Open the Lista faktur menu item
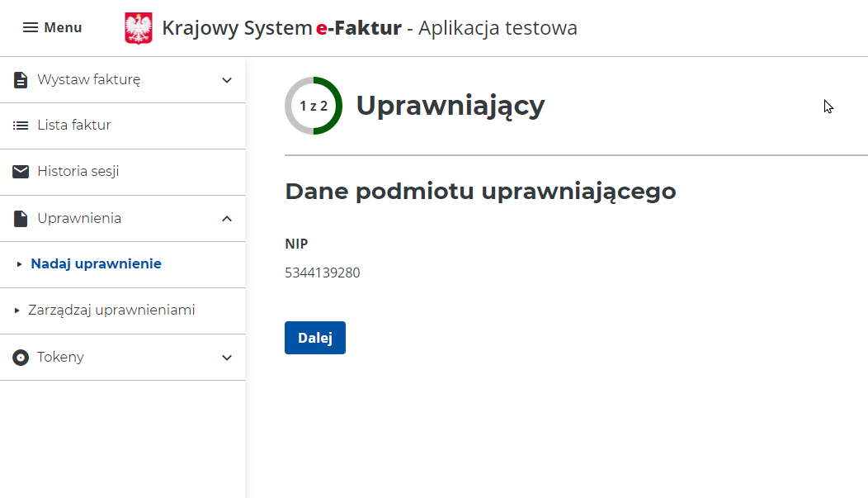Viewport: 868px width, 498px height. pyautogui.click(x=74, y=126)
